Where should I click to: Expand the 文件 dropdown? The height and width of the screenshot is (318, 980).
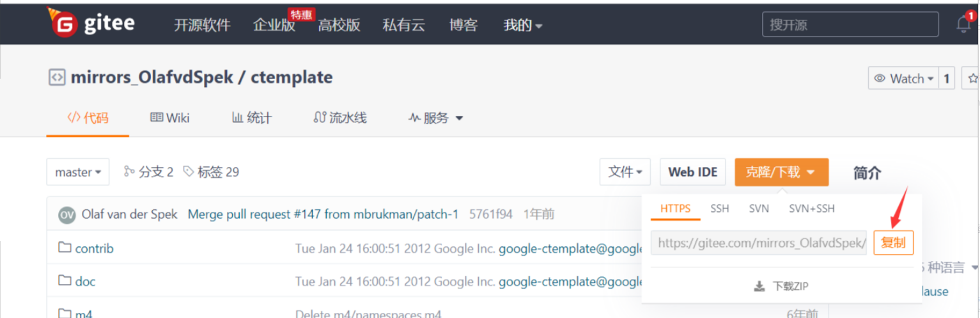pyautogui.click(x=625, y=172)
